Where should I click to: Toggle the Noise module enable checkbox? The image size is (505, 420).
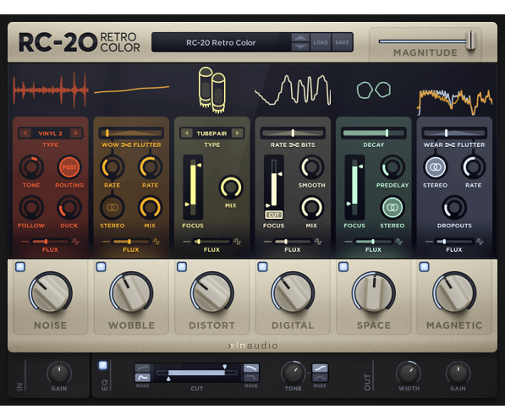tap(20, 266)
